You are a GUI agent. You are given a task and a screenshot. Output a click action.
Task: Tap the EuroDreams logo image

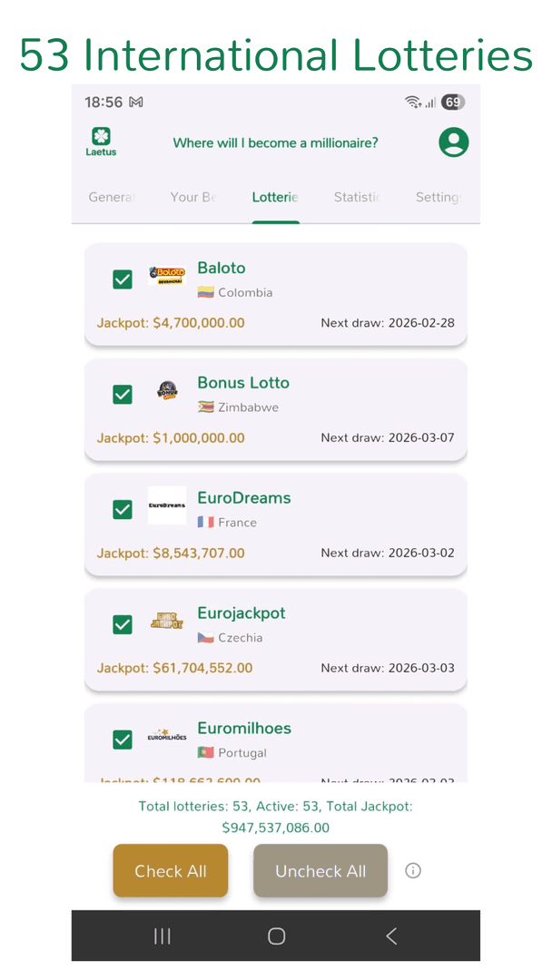click(x=167, y=505)
